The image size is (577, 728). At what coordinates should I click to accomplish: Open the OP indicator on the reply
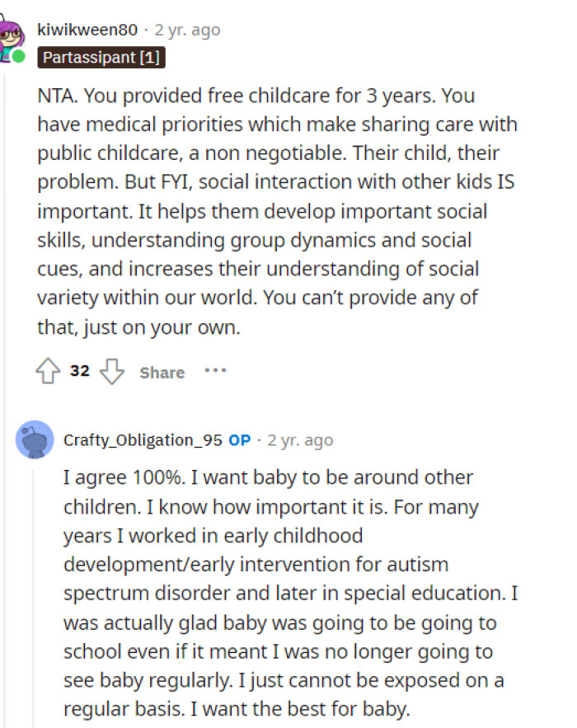[238, 439]
